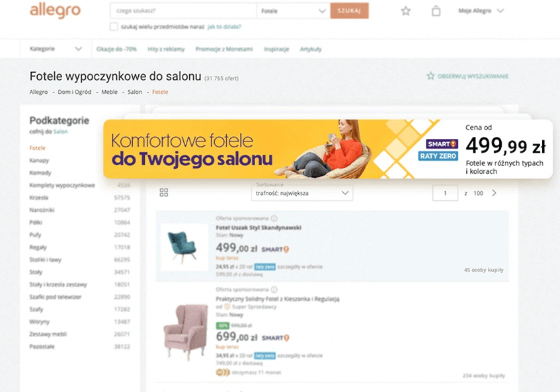Open the favorites star icon in header
The width and height of the screenshot is (560, 392).
pyautogui.click(x=405, y=11)
